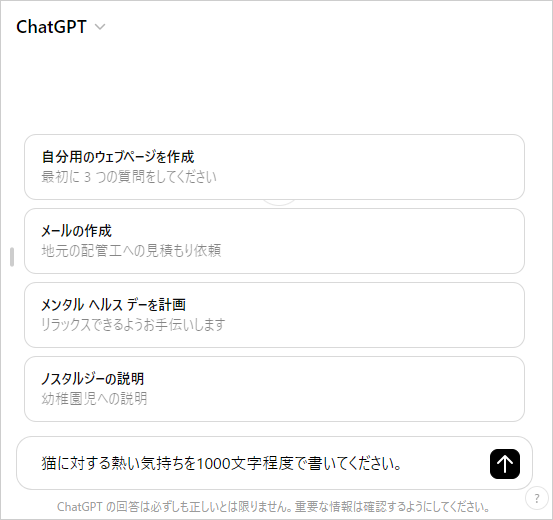Place cursor after ください。 in the prompt box
Screen dimensions: 553x520
coord(403,463)
